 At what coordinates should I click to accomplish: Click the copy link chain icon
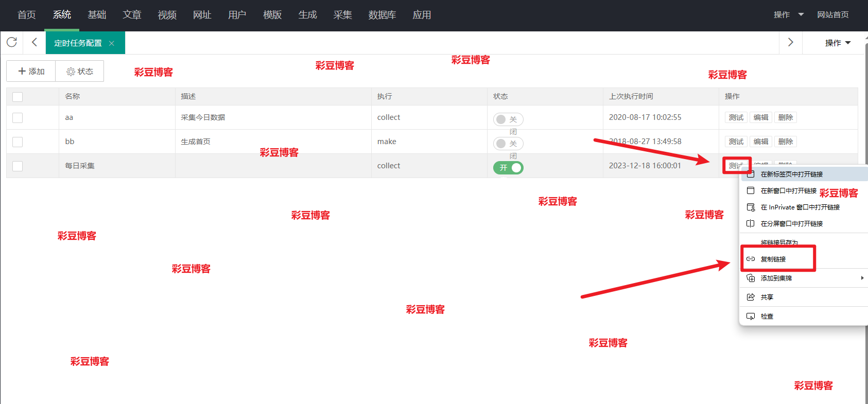coord(751,259)
